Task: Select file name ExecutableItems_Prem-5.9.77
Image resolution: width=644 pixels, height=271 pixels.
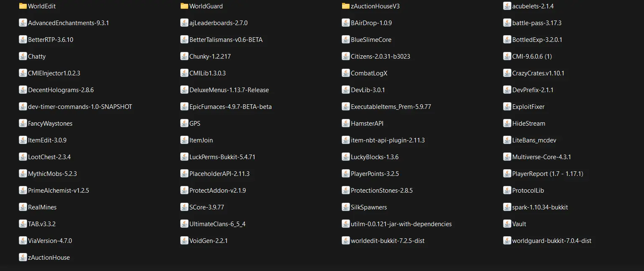Action: tap(391, 107)
